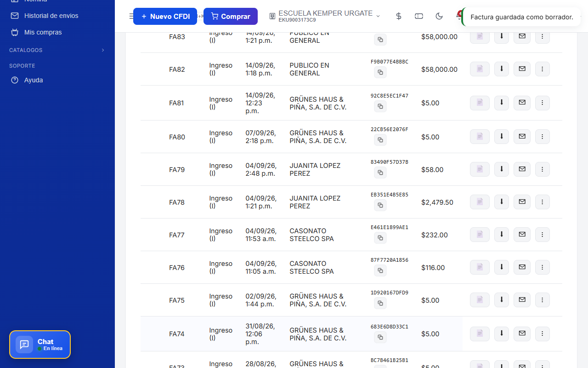The height and width of the screenshot is (368, 588).
Task: Send invoice FA82 by email
Action: click(x=522, y=69)
